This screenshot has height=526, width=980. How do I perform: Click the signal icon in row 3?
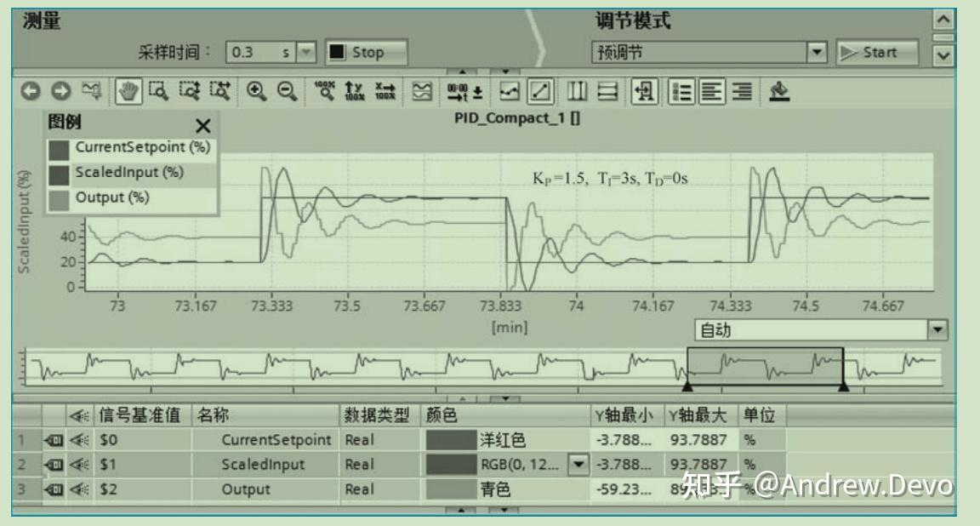coord(54,489)
